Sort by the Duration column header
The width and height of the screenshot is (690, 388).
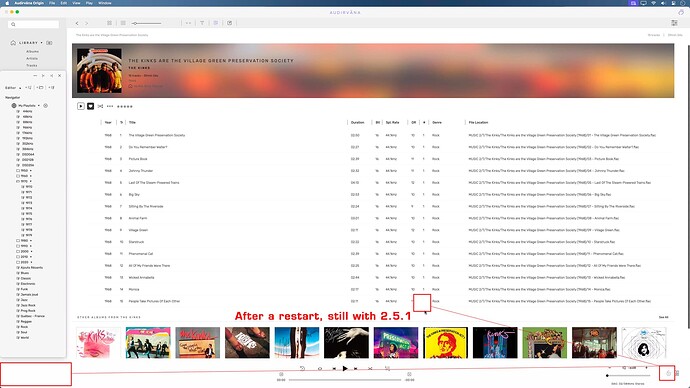[357, 123]
